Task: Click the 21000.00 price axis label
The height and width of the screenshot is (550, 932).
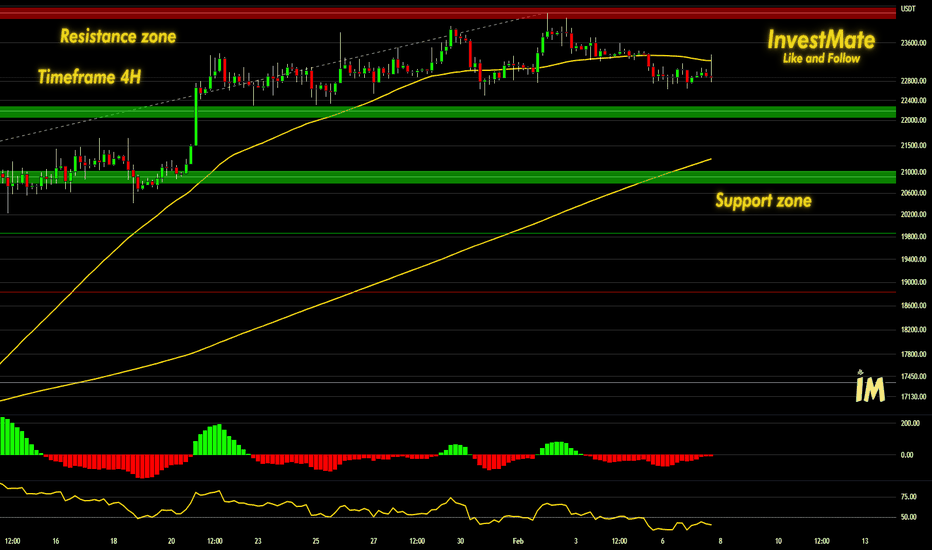Action: point(914,172)
